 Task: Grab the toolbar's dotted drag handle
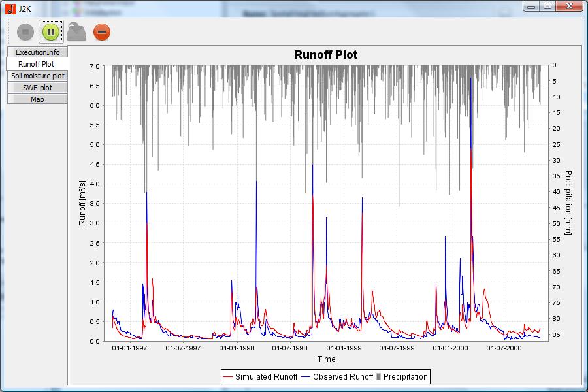(8, 31)
